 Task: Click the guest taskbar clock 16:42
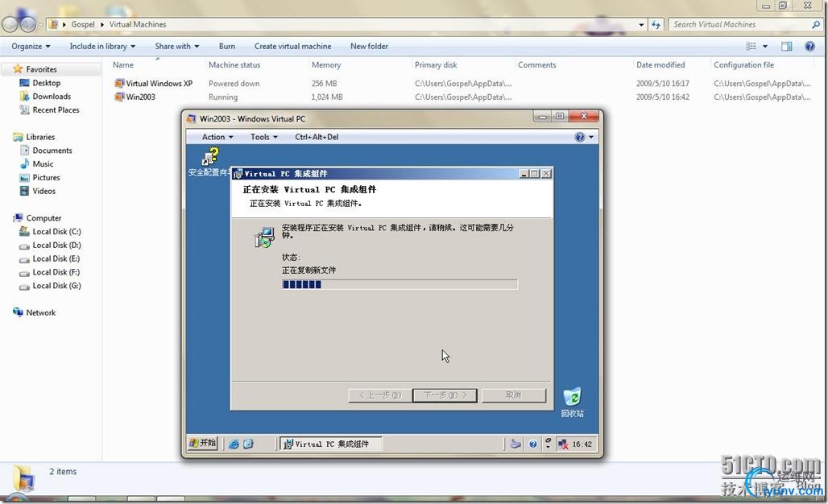(582, 444)
